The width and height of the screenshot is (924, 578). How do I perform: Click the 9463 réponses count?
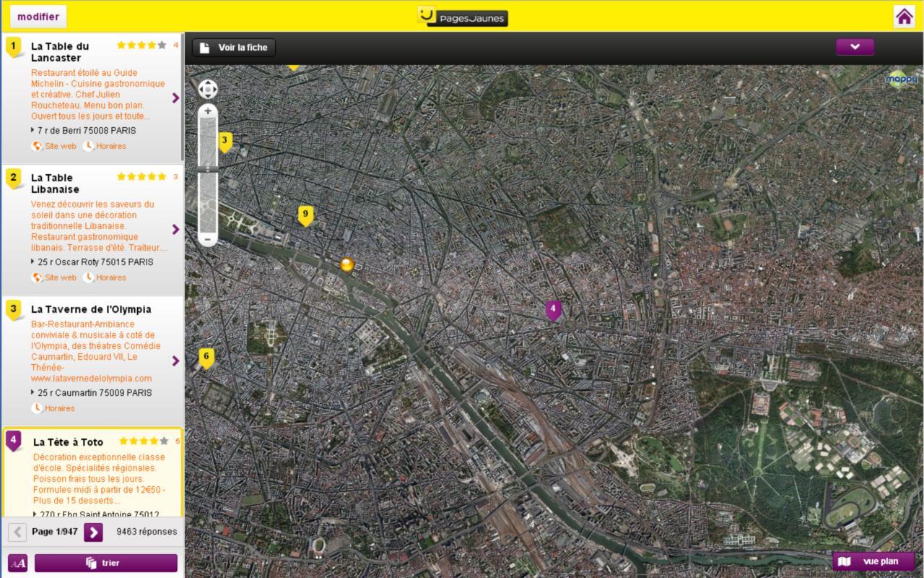pos(147,532)
